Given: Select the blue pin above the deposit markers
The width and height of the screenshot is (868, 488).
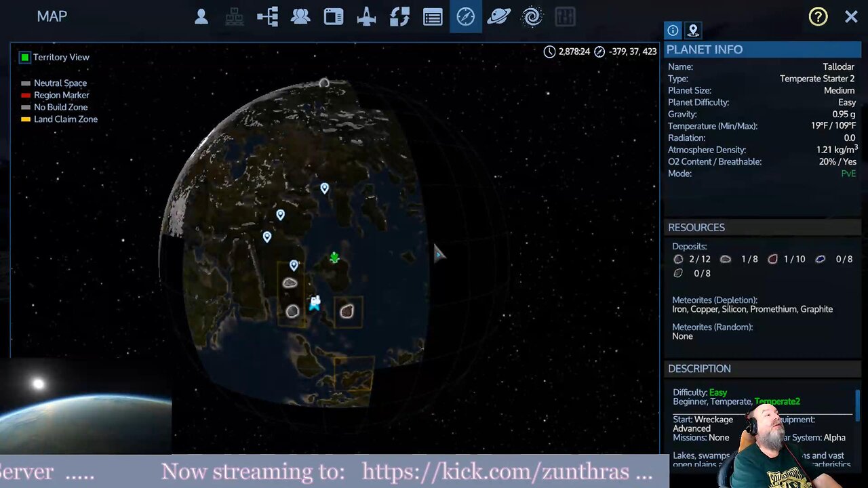Looking at the screenshot, I should 294,265.
